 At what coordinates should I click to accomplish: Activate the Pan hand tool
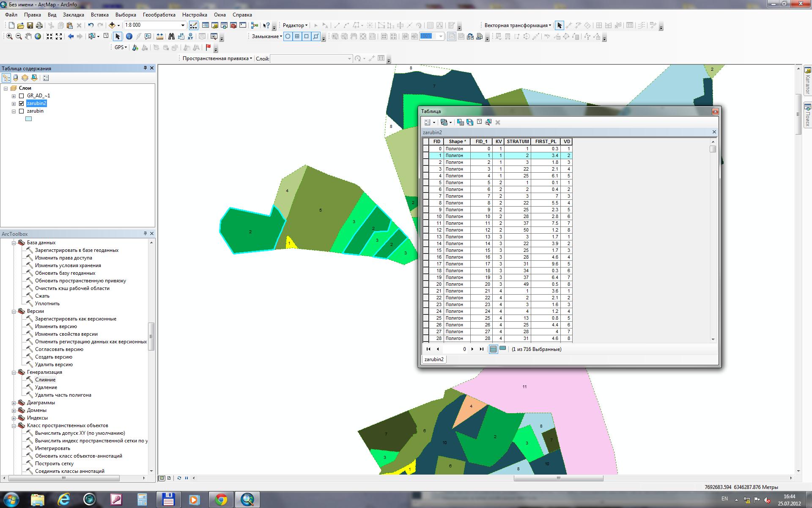tap(28, 36)
